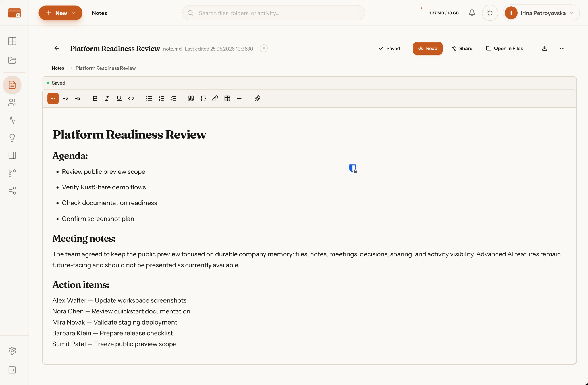Navigate to Notes breadcrumb link
The image size is (588, 385).
click(x=58, y=68)
